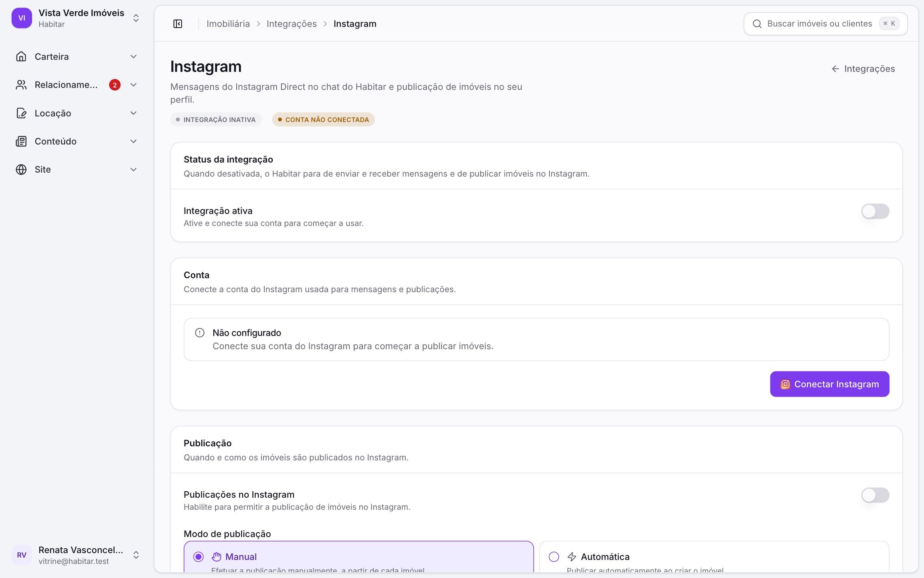Click the Publicação section heading
The image size is (924, 578).
click(207, 443)
